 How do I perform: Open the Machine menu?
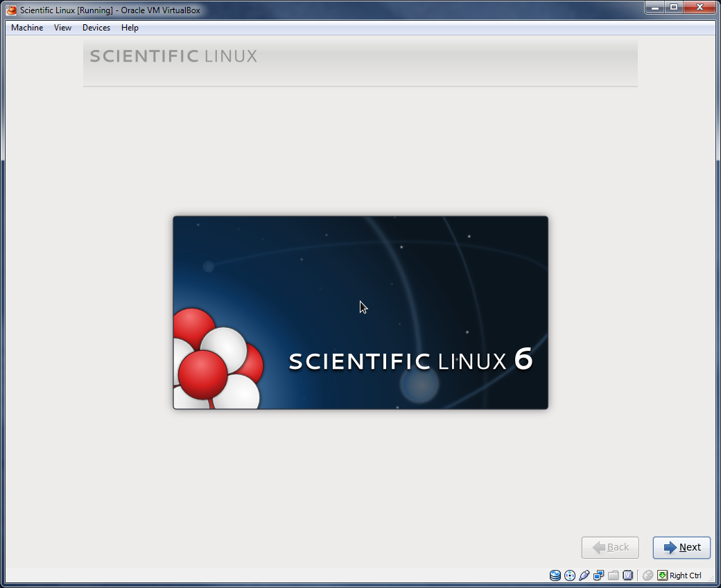(x=27, y=28)
